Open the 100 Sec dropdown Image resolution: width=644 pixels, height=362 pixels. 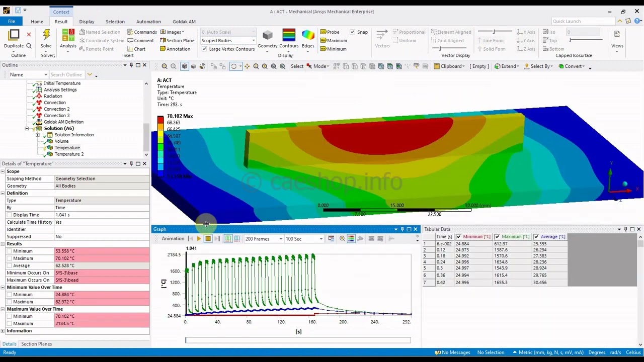coord(304,239)
